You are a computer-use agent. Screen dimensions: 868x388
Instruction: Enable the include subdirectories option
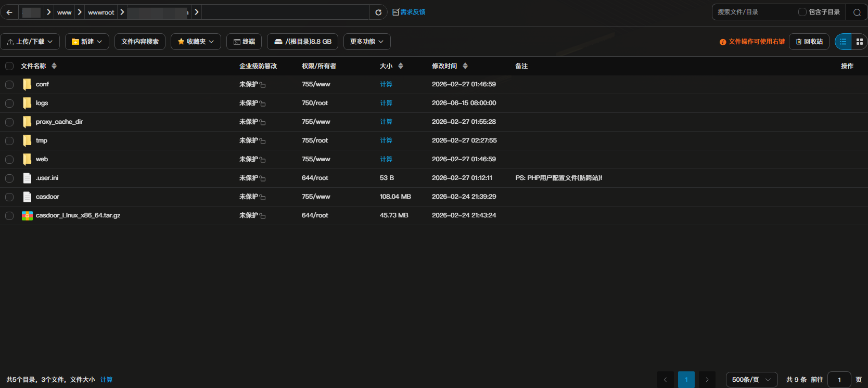(x=802, y=12)
